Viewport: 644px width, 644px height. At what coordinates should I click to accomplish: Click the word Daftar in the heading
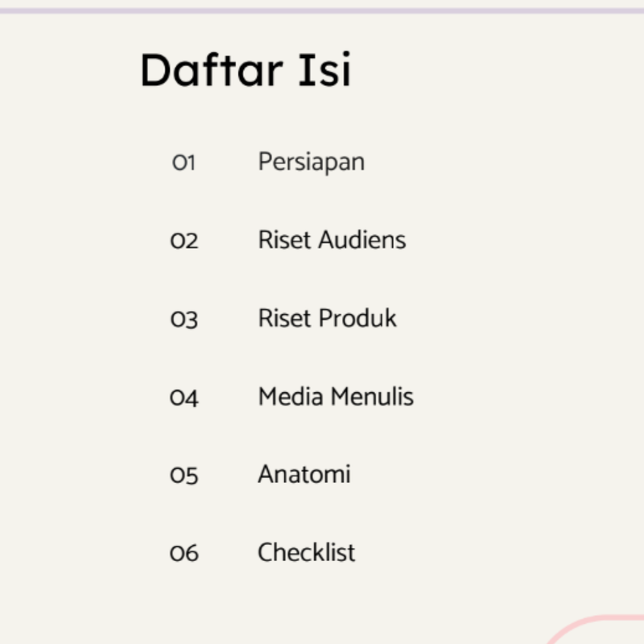(x=213, y=69)
